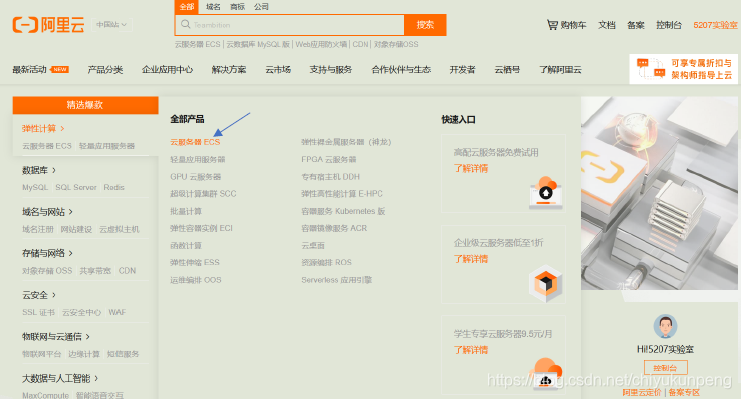Click the 5207实验室 account name in top bar
The image size is (741, 399).
(x=715, y=25)
